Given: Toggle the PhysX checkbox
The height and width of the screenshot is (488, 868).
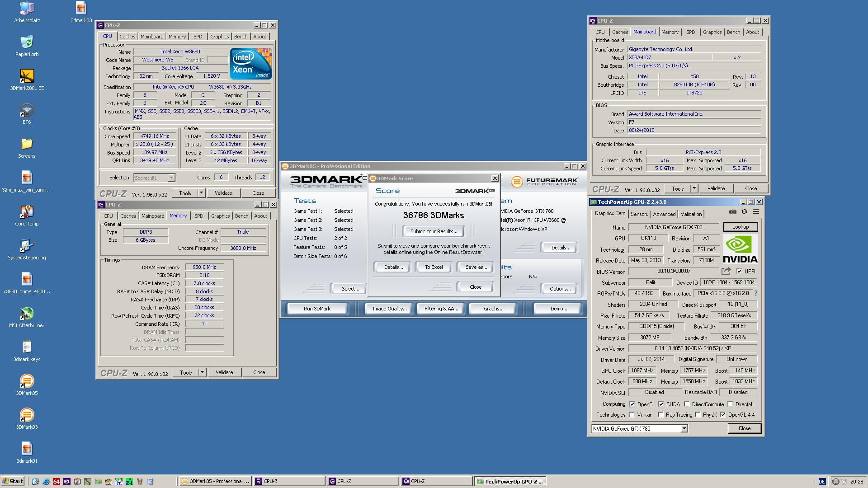Looking at the screenshot, I should click(x=698, y=415).
